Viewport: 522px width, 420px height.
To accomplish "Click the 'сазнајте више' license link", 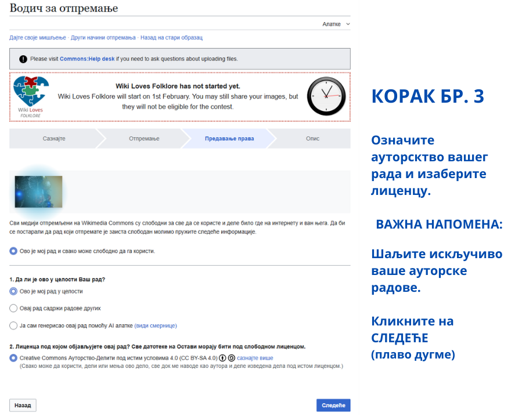I will click(255, 358).
